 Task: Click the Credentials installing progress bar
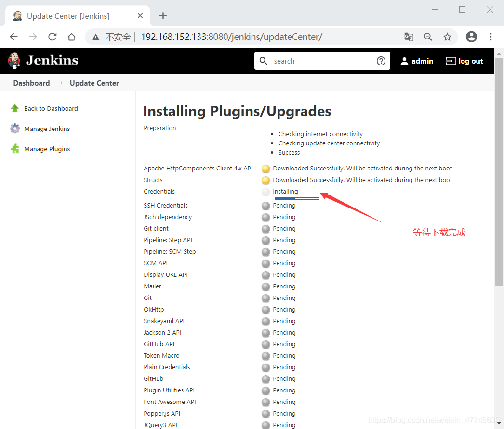[297, 198]
